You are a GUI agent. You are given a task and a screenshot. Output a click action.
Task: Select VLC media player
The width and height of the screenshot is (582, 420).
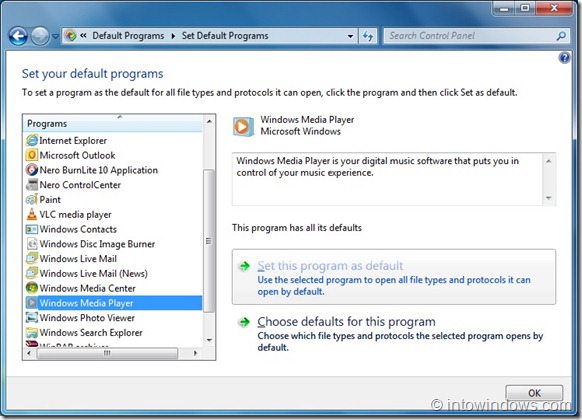pos(75,214)
